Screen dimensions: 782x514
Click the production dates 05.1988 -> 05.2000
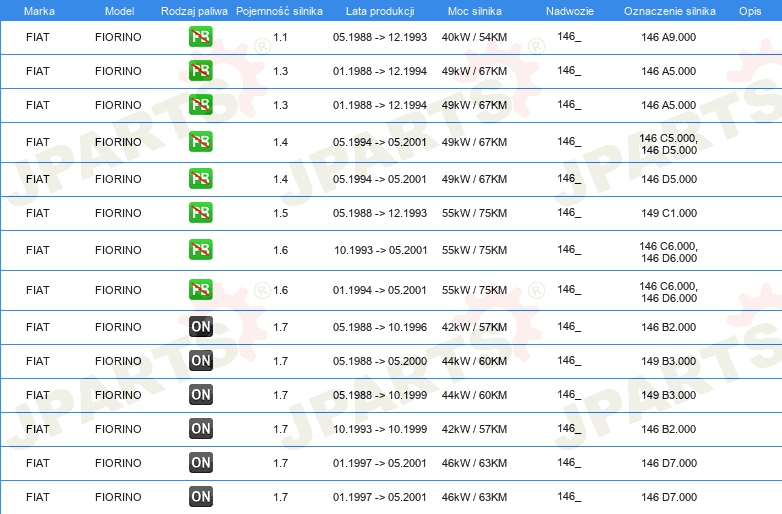[x=380, y=361]
